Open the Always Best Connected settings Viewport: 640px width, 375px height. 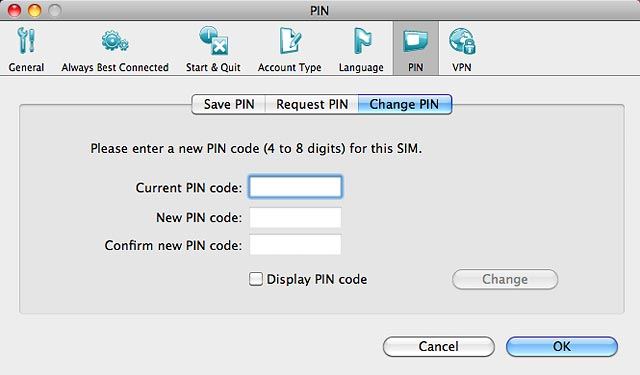point(115,49)
